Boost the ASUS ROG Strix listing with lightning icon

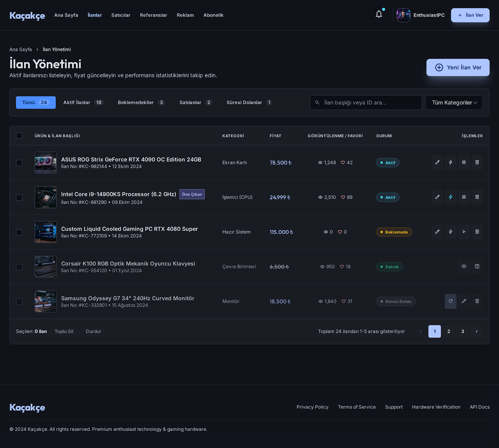[x=451, y=163]
